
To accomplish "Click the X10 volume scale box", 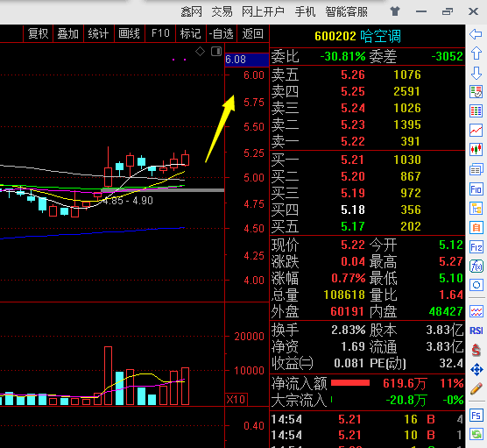I will pos(236,399).
